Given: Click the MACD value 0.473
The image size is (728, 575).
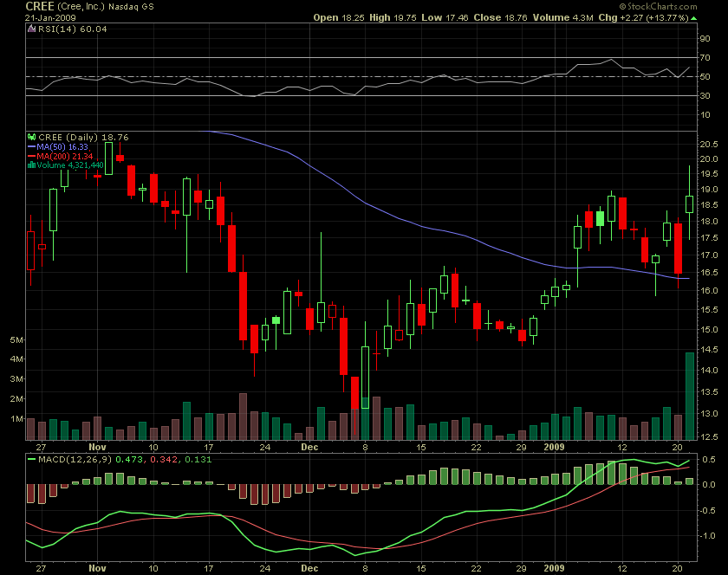Looking at the screenshot, I should (128, 460).
